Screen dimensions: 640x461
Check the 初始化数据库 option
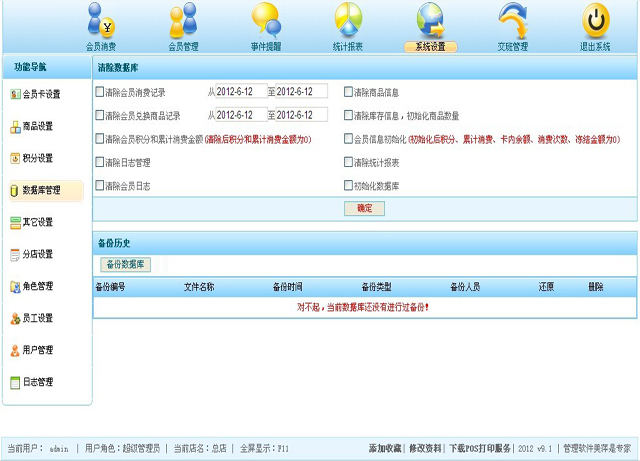click(x=348, y=186)
